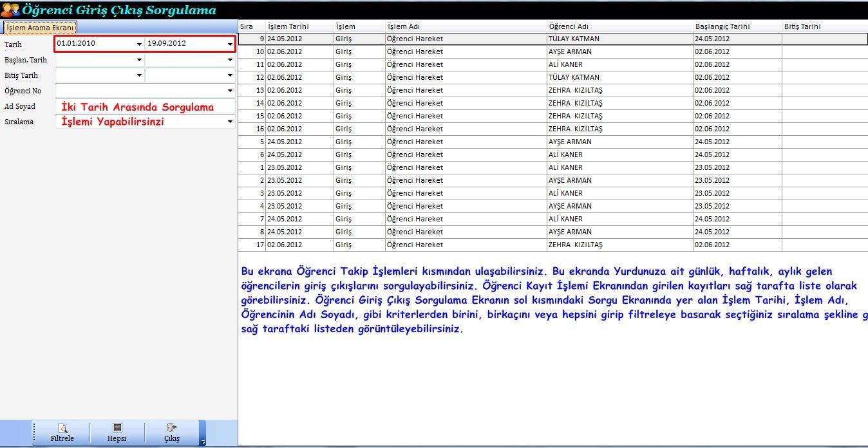Viewport: 868px width, 448px height.
Task: Expand the first Başlan. Tarih date picker
Action: [x=139, y=60]
